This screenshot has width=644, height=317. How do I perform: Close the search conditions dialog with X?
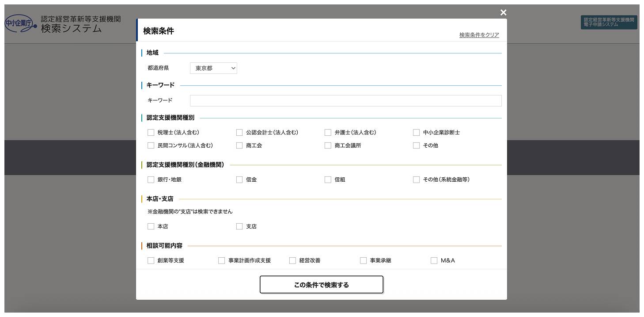pos(503,13)
